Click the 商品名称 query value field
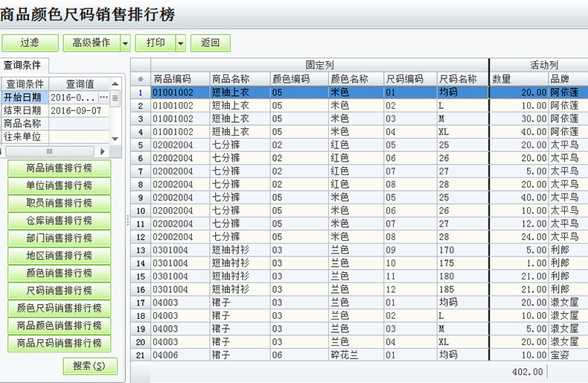The image size is (588, 383). coord(79,124)
